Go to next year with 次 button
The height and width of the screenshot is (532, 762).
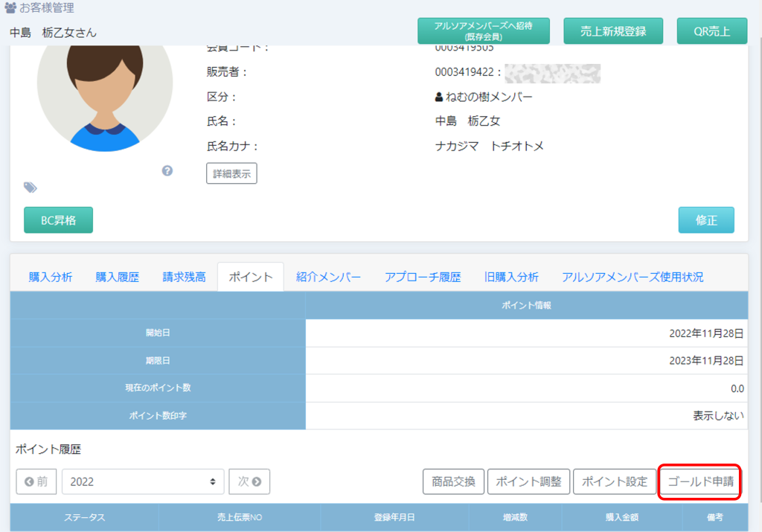(249, 481)
